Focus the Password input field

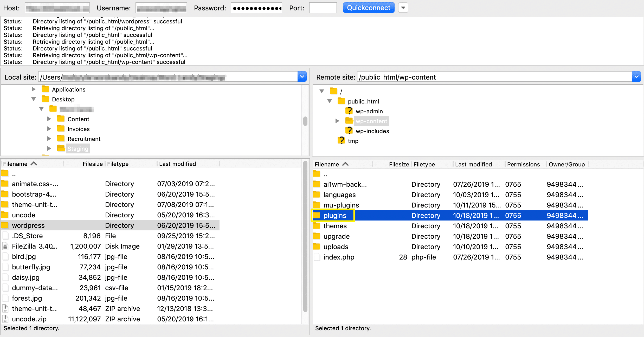pos(256,8)
